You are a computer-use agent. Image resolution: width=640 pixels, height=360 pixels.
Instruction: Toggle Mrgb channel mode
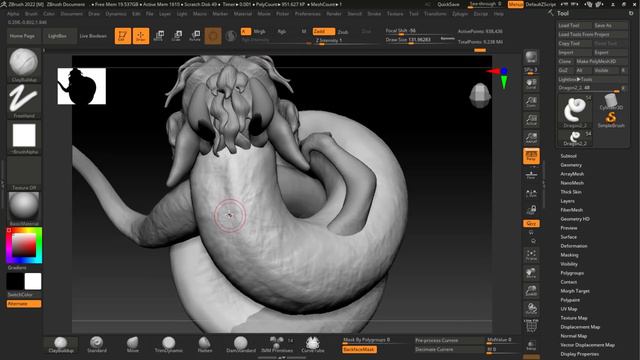(x=259, y=31)
